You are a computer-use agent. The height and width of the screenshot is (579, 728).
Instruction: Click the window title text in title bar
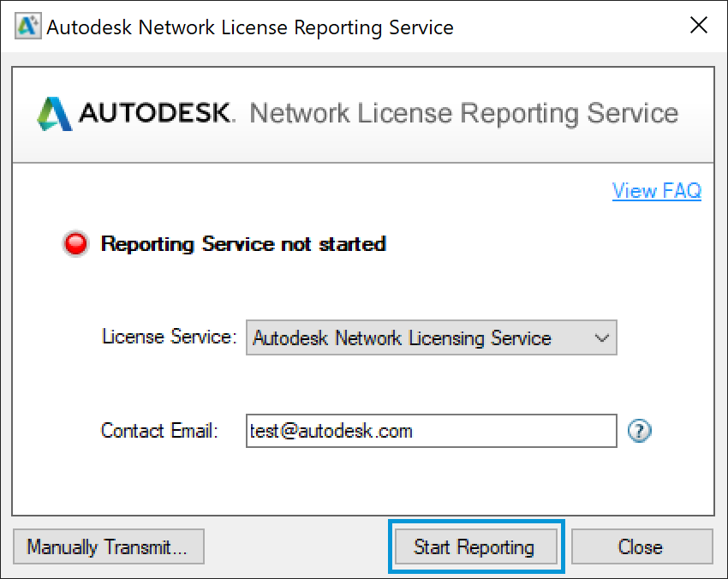249,27
